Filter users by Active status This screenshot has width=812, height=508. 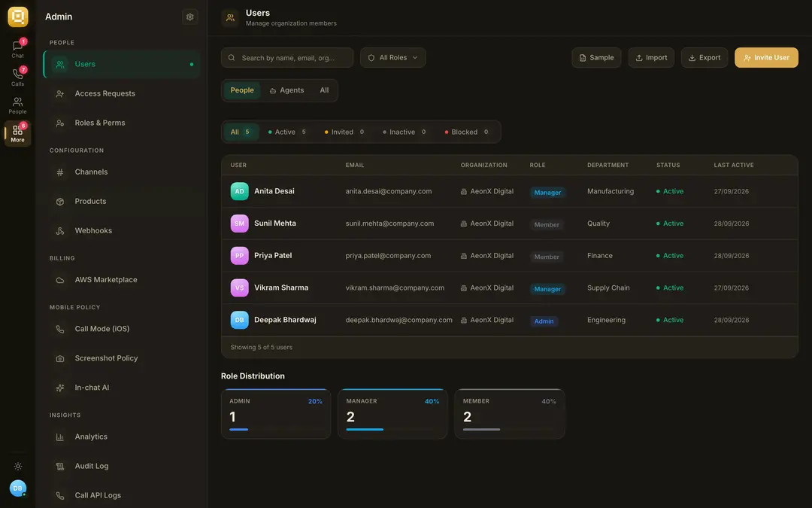point(287,132)
